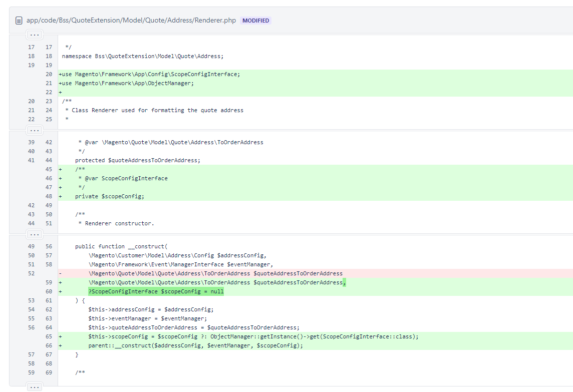The image size is (573, 392).
Task: Click the MODIFIED status badge
Action: point(256,21)
